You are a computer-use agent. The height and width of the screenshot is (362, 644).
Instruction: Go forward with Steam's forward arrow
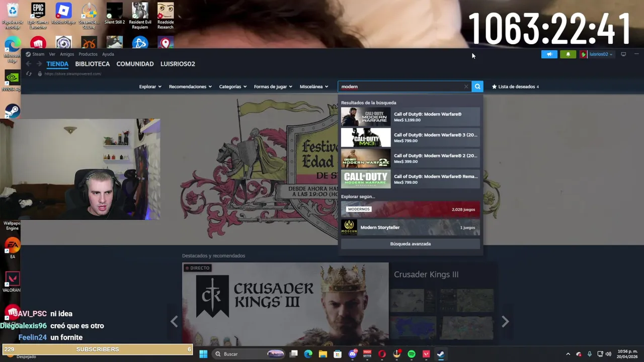39,64
